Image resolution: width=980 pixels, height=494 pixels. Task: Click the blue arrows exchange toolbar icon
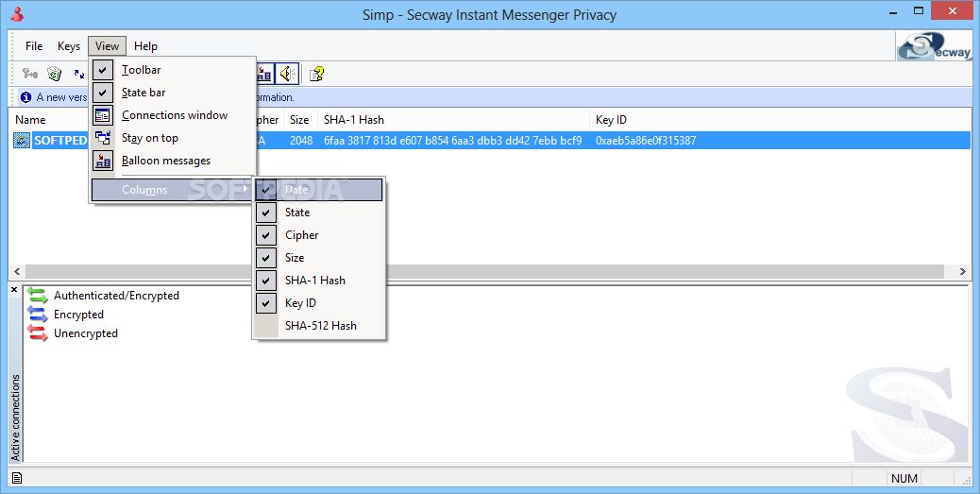(x=78, y=74)
